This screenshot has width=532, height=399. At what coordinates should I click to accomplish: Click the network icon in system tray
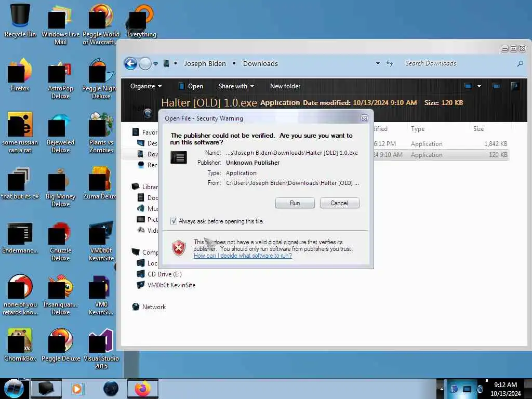[x=467, y=389]
